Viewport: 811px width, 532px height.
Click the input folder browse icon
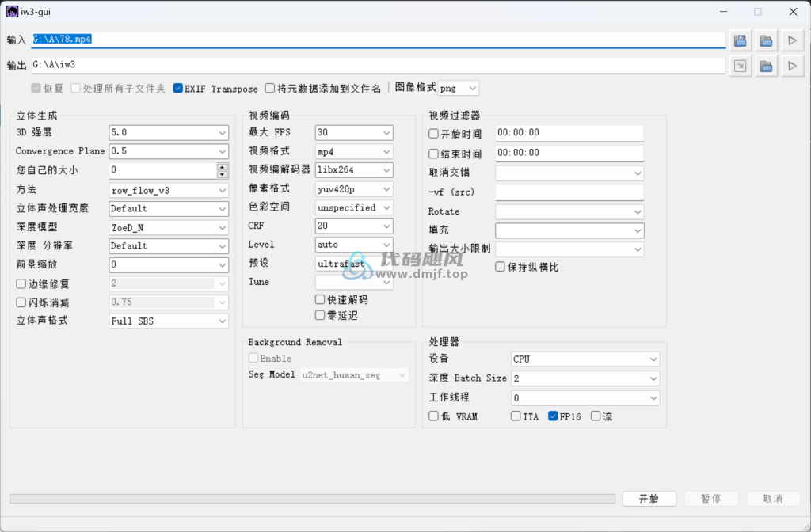[x=766, y=41]
